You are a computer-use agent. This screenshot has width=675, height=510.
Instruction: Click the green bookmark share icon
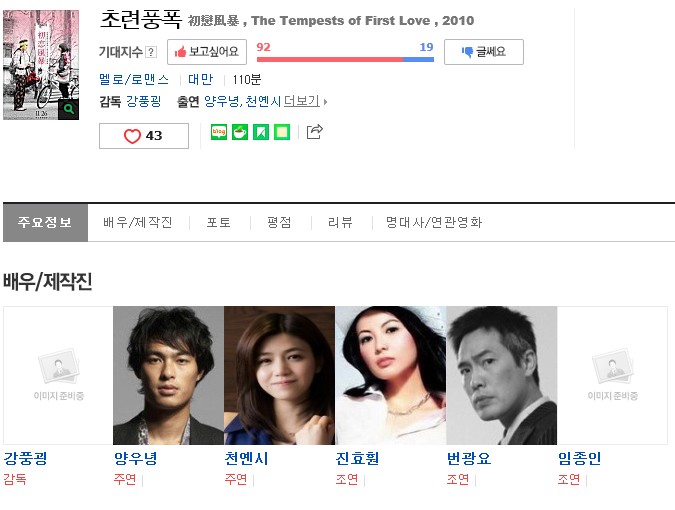click(261, 132)
